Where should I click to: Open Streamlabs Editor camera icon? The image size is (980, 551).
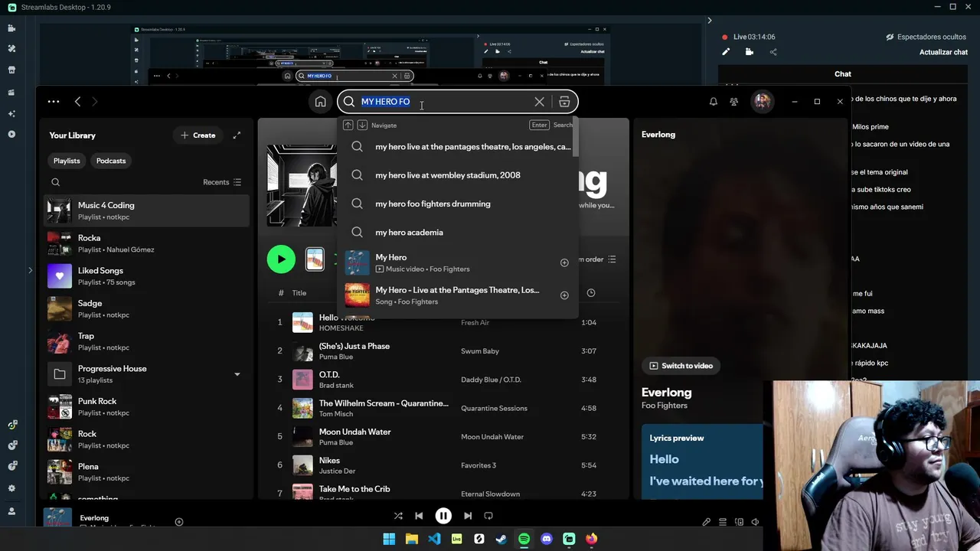point(11,28)
